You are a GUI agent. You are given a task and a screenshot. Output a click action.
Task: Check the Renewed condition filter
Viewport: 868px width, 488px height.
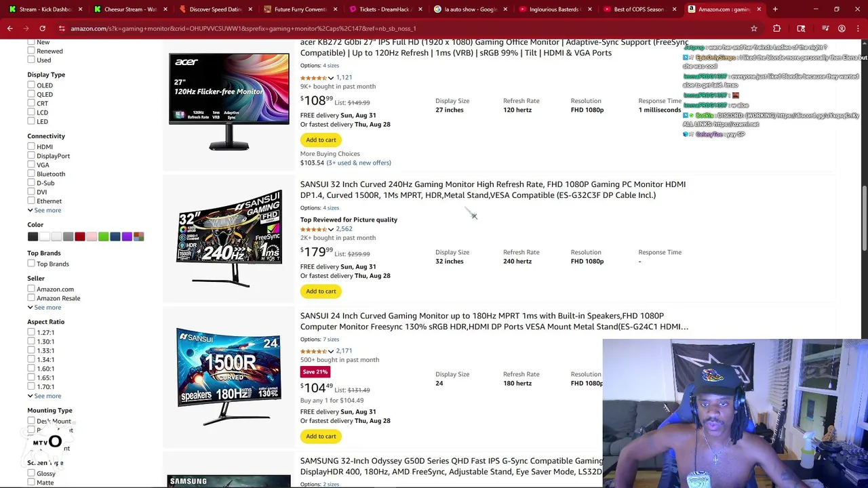point(31,51)
